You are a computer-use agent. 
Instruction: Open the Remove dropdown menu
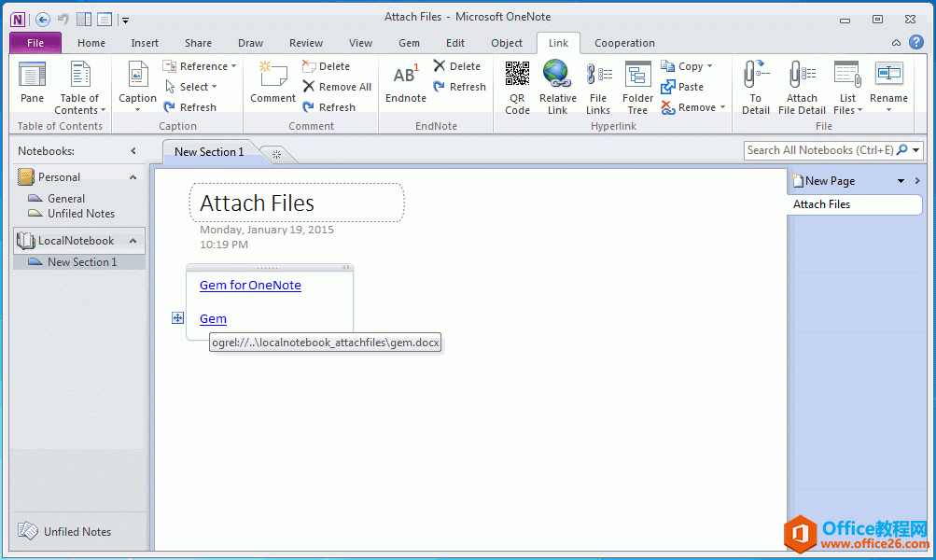tap(689, 107)
